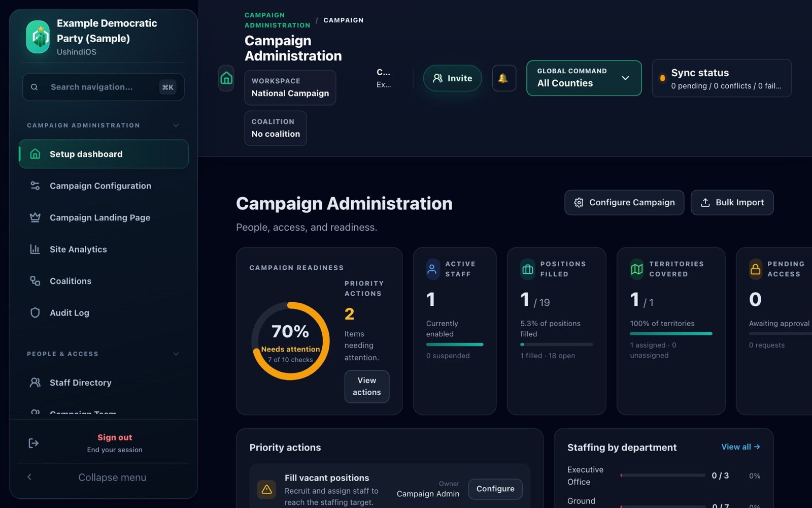Click the 70% readiness progress ring
The image size is (812, 508).
[x=291, y=341]
